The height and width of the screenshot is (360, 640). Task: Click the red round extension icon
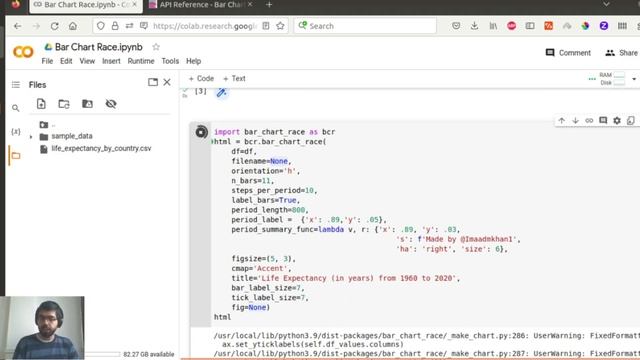coord(511,26)
